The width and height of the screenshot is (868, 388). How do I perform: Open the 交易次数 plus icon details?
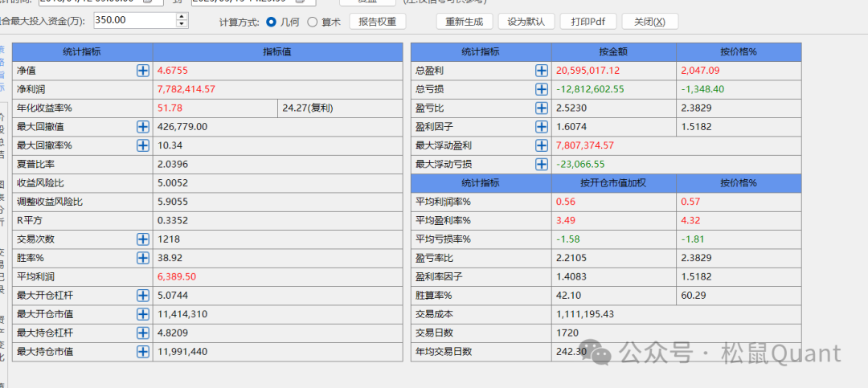coord(143,239)
